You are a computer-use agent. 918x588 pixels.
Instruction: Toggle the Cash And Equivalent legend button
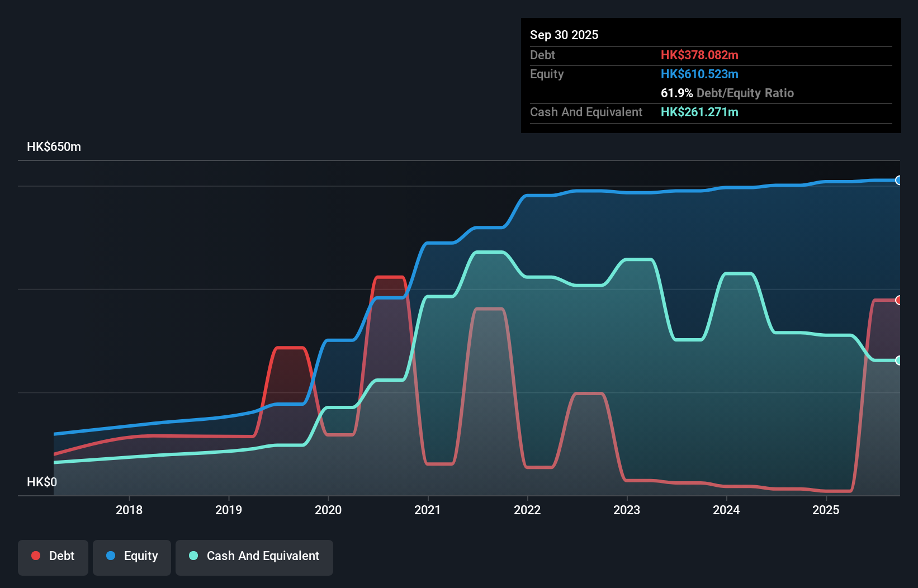pos(254,556)
